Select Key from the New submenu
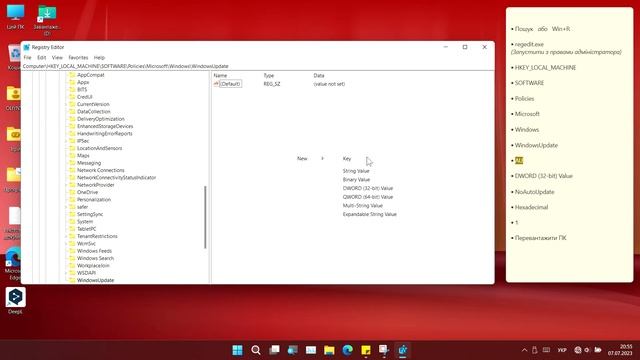Image resolution: width=640 pixels, height=360 pixels. pos(347,158)
